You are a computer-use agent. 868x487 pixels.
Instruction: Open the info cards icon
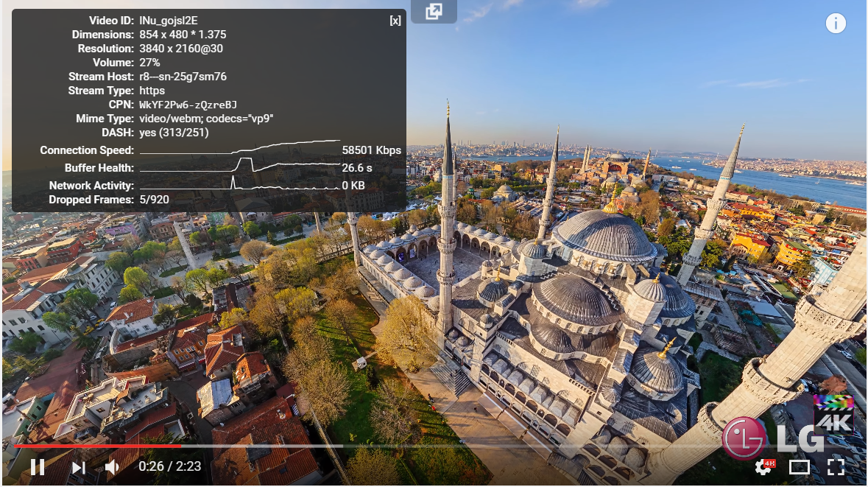[835, 24]
